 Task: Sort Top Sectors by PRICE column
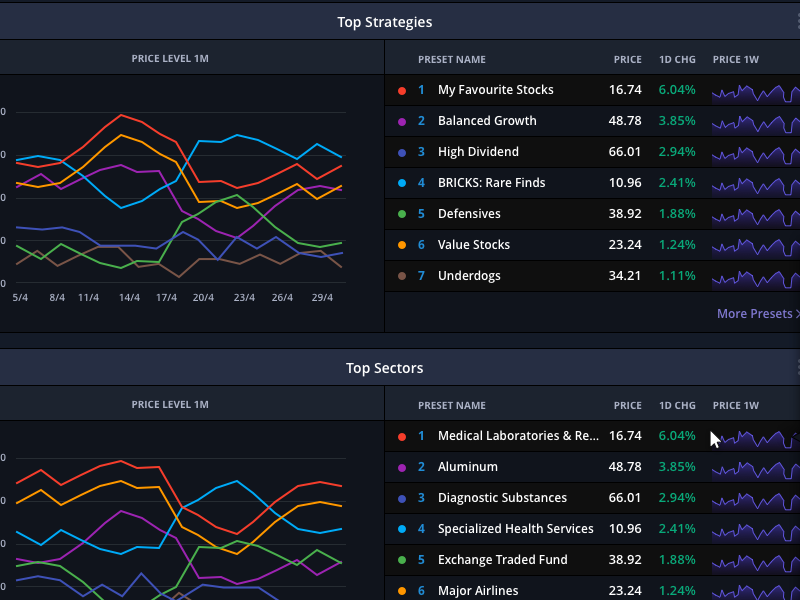pyautogui.click(x=628, y=406)
